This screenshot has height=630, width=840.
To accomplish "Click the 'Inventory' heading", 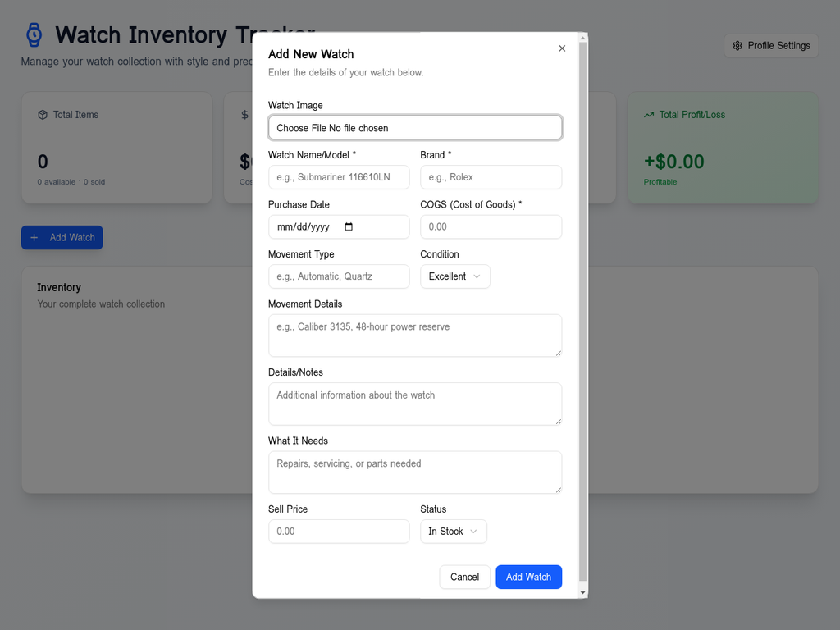I will coord(59,288).
